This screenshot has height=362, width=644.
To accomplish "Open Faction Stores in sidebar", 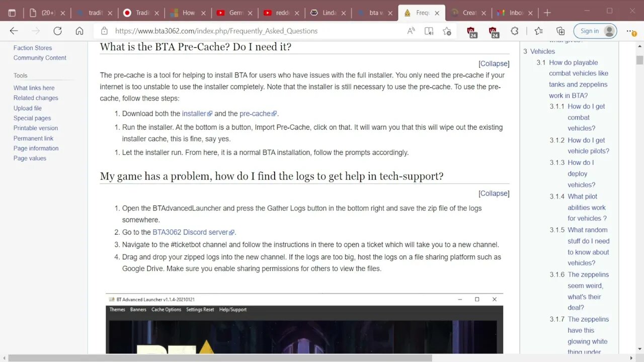I will [x=33, y=48].
